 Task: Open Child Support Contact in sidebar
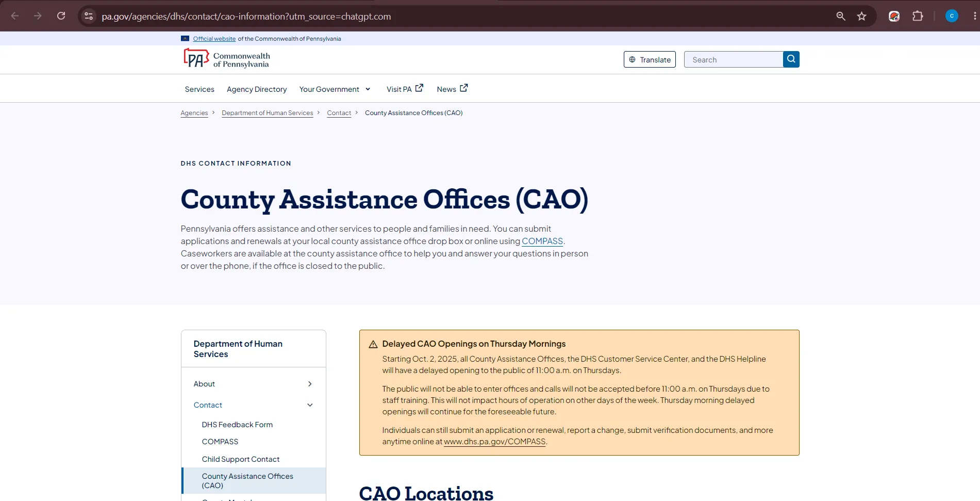(241, 459)
